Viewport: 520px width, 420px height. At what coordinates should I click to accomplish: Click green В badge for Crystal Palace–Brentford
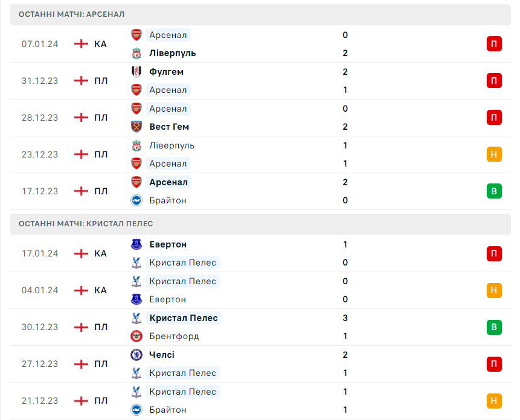[494, 327]
